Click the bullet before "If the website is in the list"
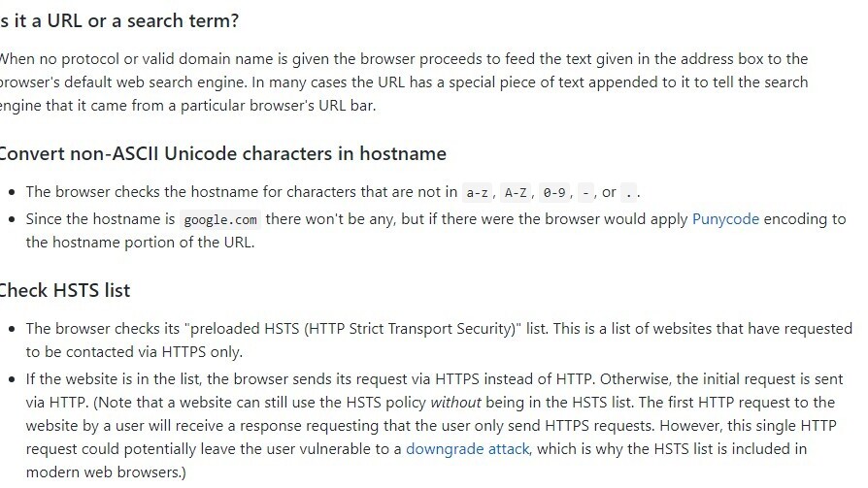This screenshot has height=488, width=868. (11, 379)
